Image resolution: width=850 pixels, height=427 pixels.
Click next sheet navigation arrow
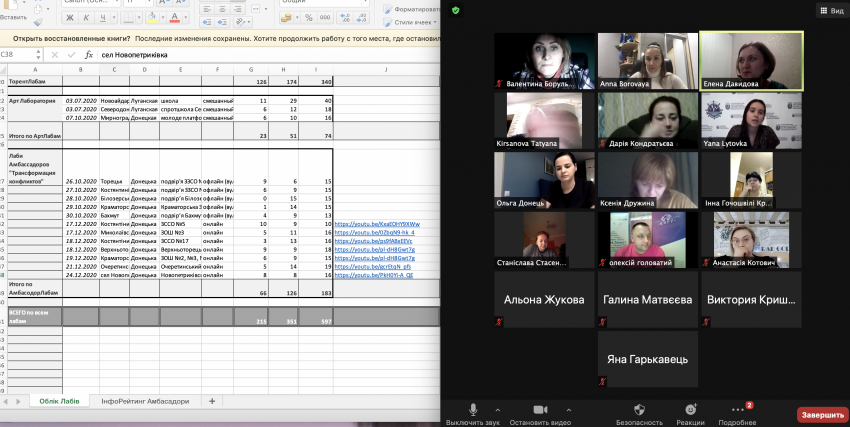[x=18, y=402]
